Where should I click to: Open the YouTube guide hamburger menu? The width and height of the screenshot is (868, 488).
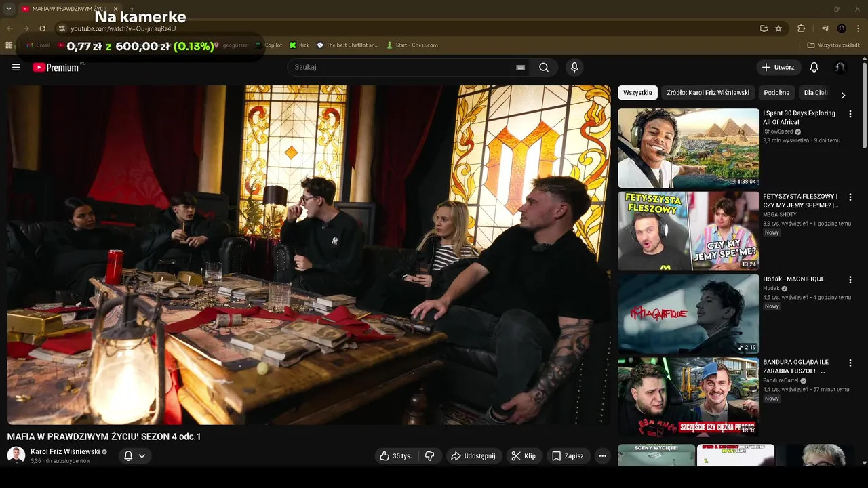[16, 67]
